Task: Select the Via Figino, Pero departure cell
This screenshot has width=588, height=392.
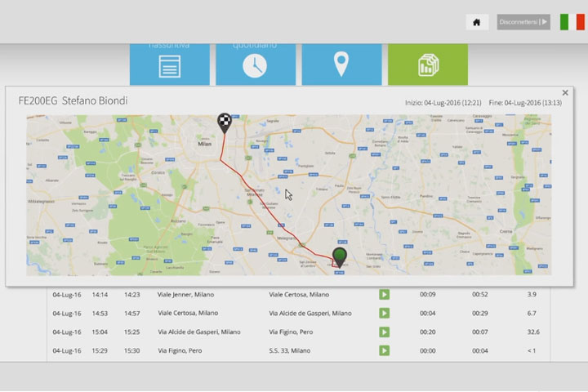Action: pos(178,350)
